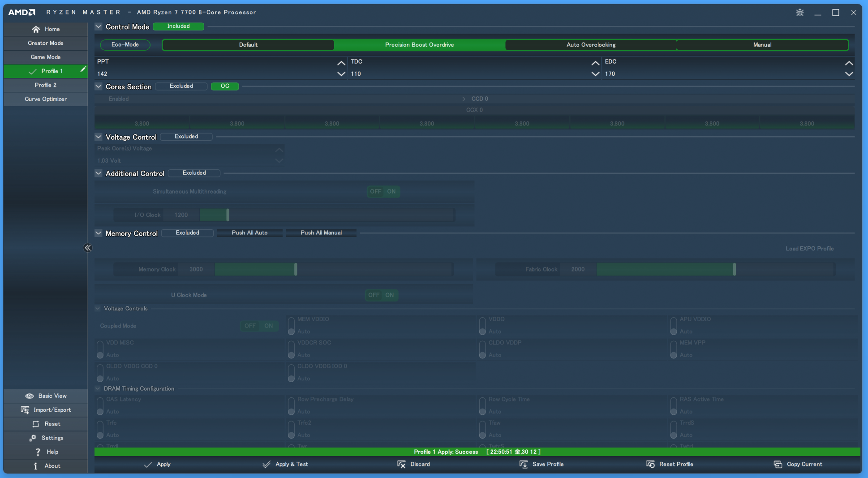Increase TDC value with up arrow
Image resolution: width=868 pixels, height=478 pixels.
595,63
